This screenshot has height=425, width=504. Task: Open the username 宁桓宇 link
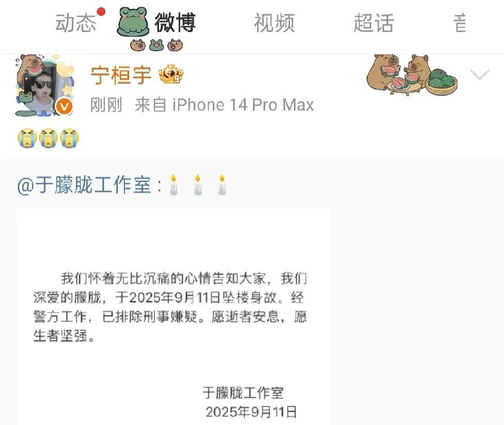coord(121,75)
